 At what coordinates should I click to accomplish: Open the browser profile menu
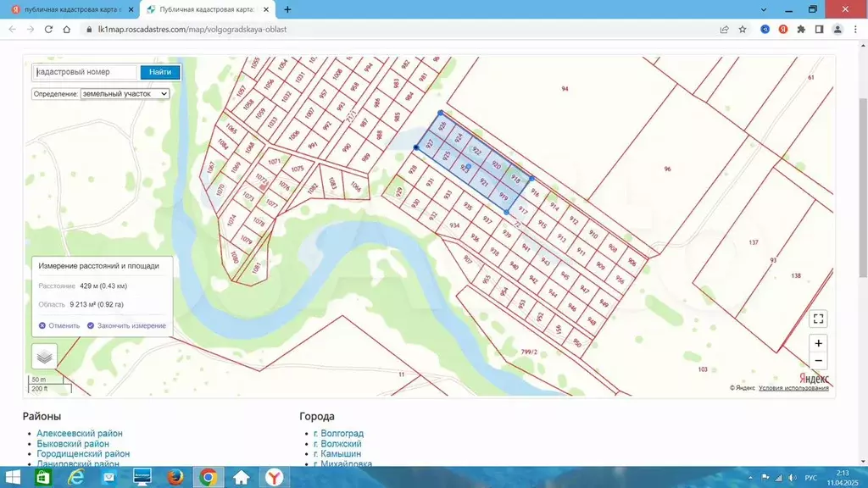pos(837,30)
